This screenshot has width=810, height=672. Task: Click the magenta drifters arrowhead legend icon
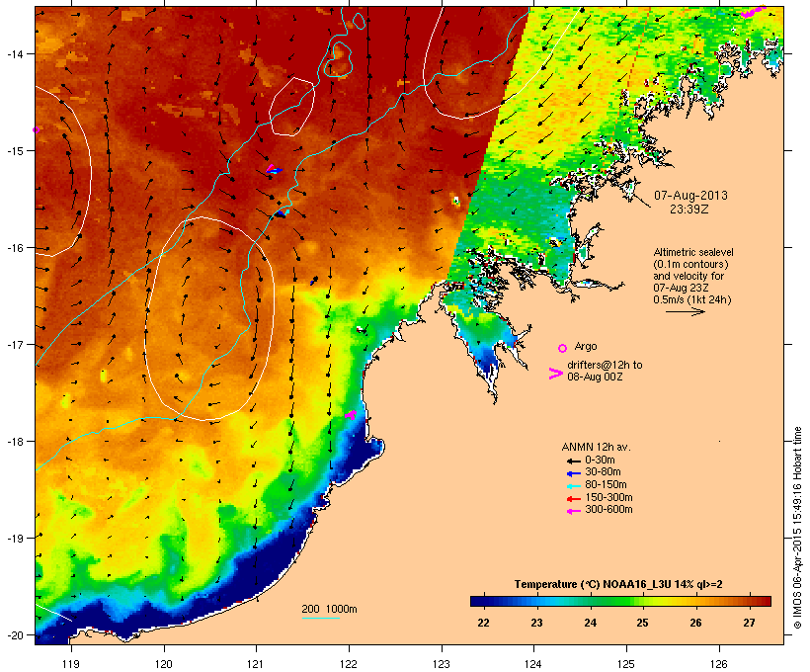coord(555,374)
